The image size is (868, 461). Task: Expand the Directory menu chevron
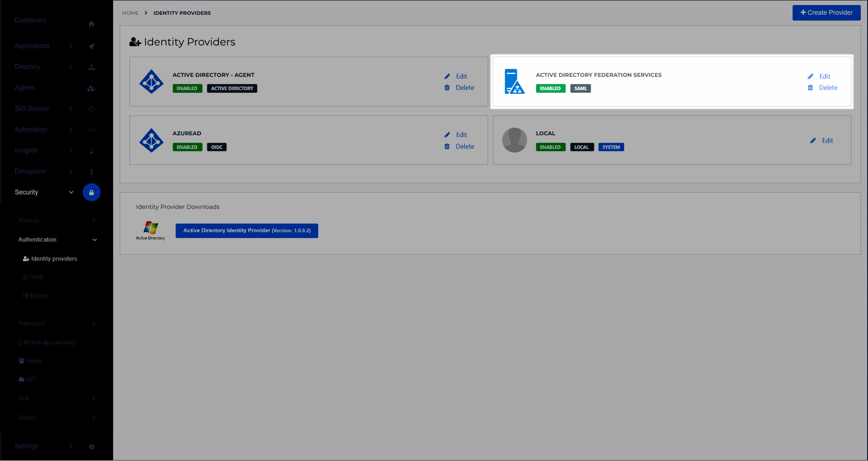click(x=71, y=67)
